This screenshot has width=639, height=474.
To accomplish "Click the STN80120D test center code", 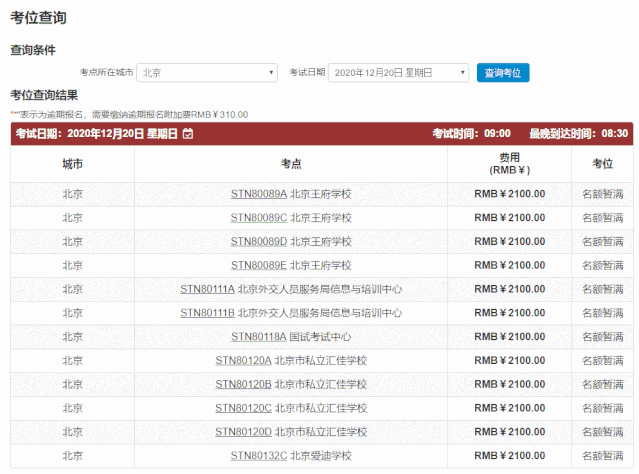I will (243, 432).
